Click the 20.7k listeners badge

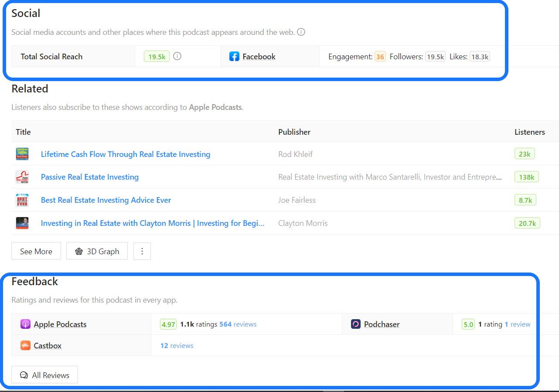[527, 223]
